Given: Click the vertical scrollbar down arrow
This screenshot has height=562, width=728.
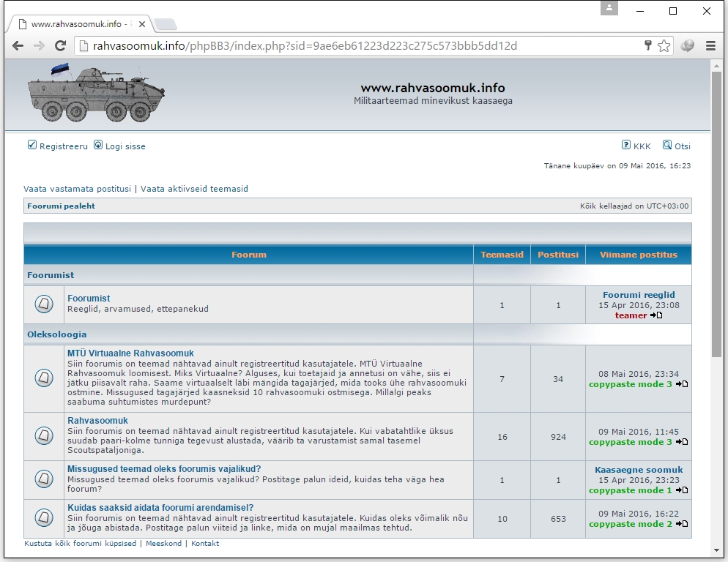Looking at the screenshot, I should (716, 550).
